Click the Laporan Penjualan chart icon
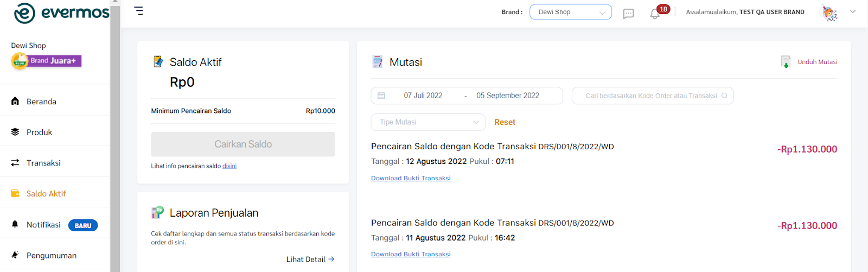The height and width of the screenshot is (272, 868). (157, 212)
